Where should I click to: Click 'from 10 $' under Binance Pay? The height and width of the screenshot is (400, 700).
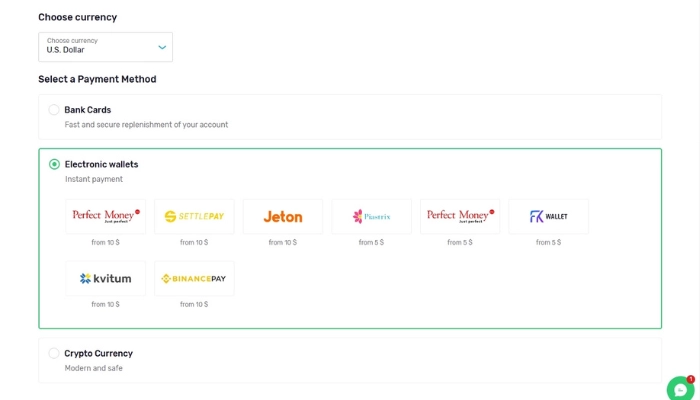(194, 304)
